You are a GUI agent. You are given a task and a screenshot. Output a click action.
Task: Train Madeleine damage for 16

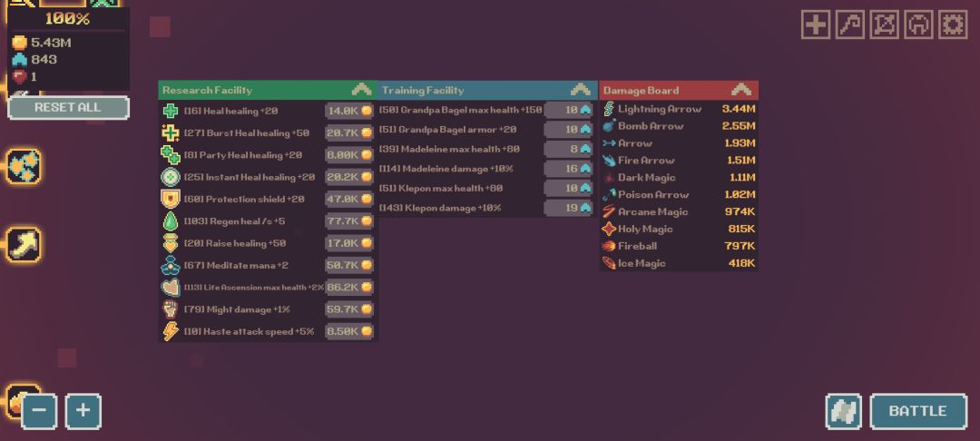click(569, 169)
